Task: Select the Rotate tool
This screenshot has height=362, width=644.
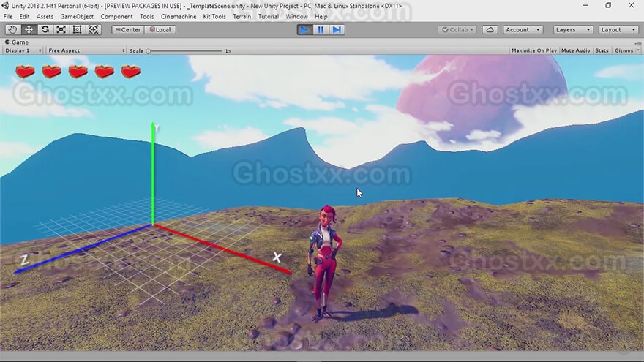Action: (x=45, y=29)
